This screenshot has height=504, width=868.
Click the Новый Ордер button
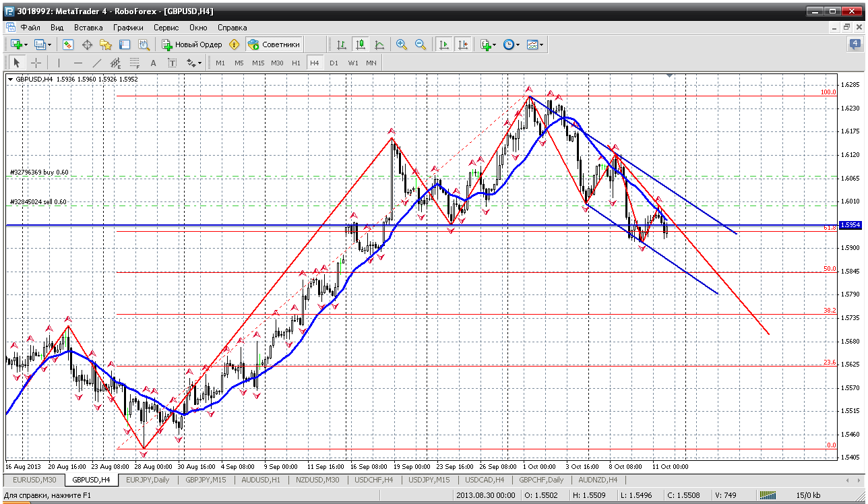[192, 44]
